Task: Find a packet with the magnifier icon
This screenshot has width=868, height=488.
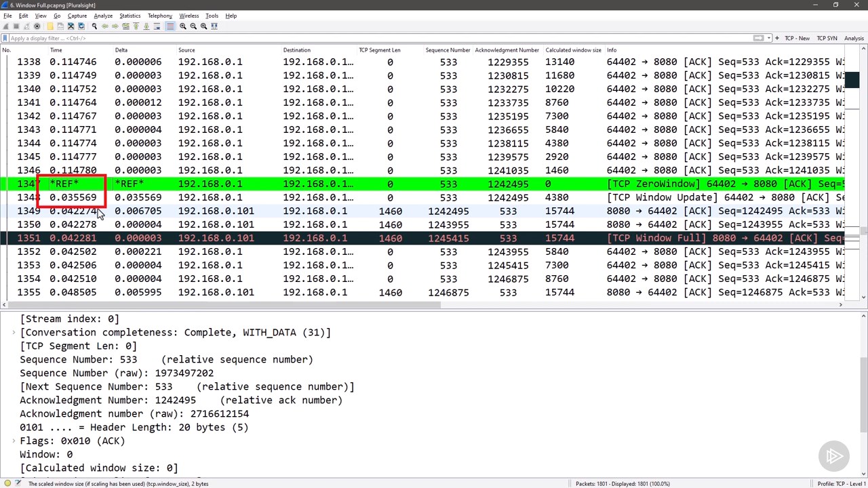Action: [x=94, y=26]
